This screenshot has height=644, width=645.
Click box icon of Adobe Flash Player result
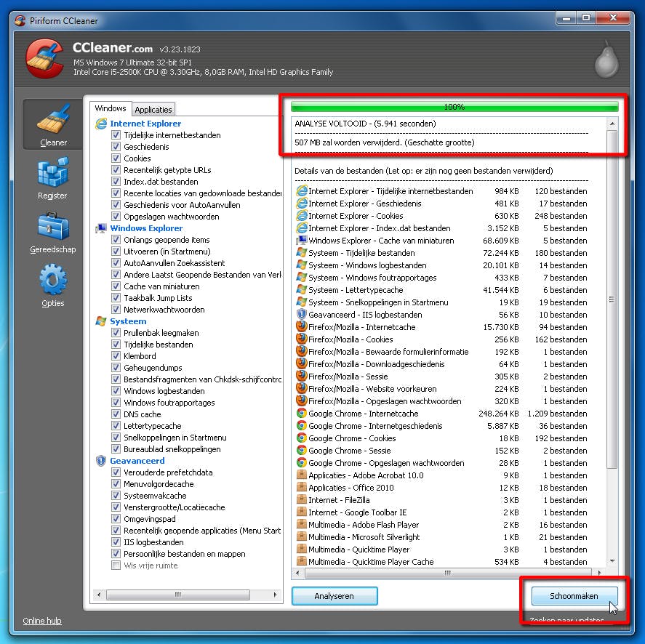click(x=302, y=524)
